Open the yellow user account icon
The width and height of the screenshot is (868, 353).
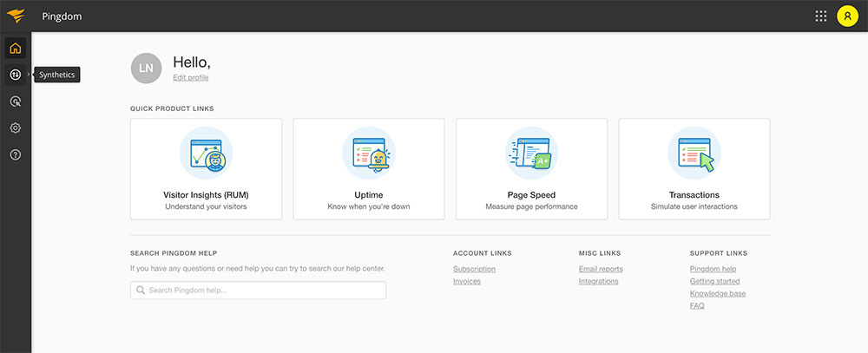[x=847, y=16]
